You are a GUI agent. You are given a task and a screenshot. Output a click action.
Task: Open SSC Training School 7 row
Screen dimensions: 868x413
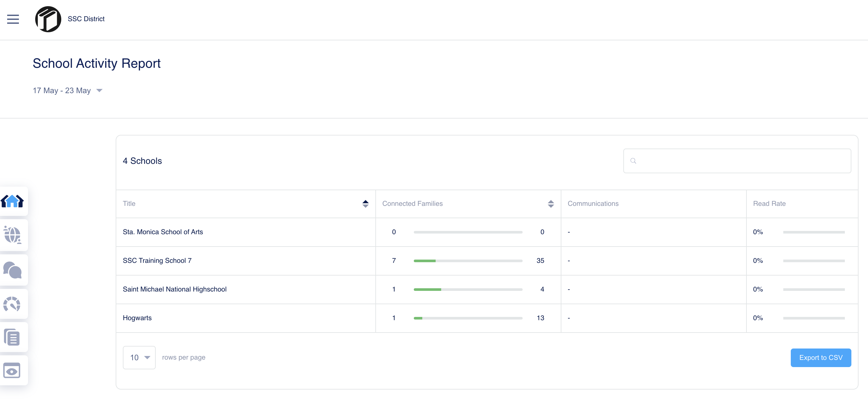[157, 261]
